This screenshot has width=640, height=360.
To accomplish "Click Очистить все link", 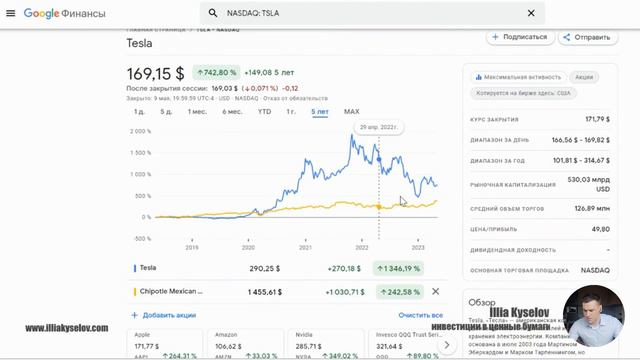I will pyautogui.click(x=420, y=315).
